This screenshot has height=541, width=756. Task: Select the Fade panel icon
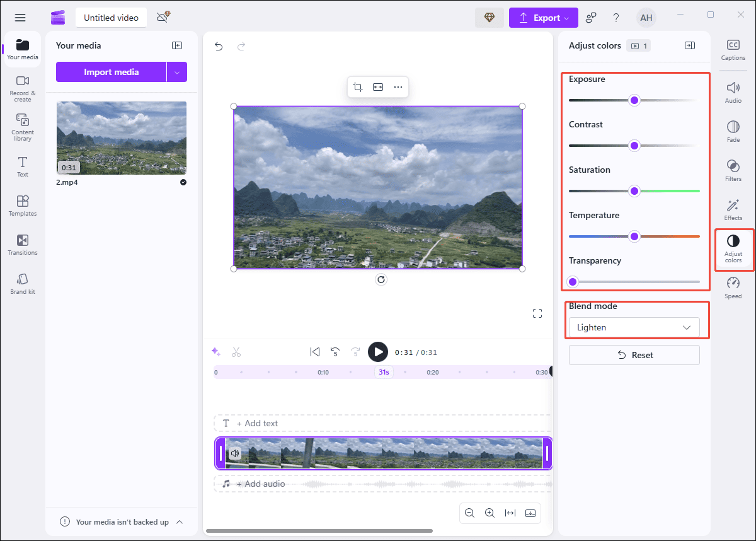click(733, 131)
